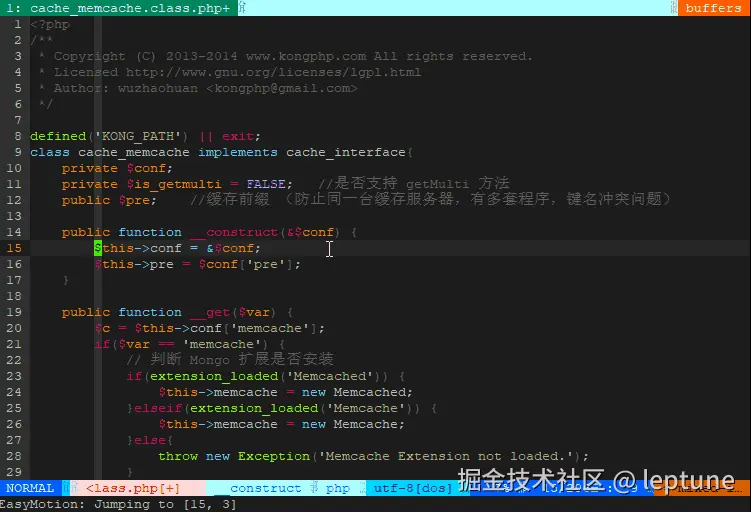Select the cache_memcache.class.php buffer tab
Screen dimensions: 751x512
pyautogui.click(x=118, y=8)
